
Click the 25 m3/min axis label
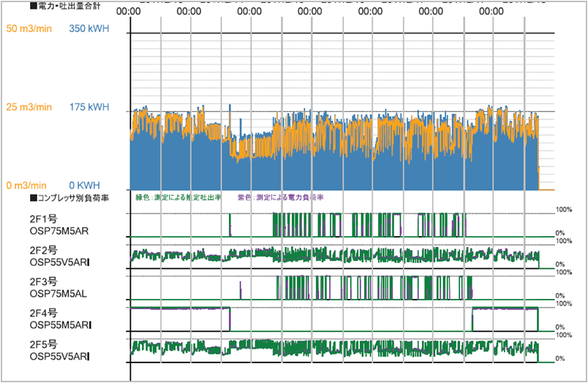29,107
